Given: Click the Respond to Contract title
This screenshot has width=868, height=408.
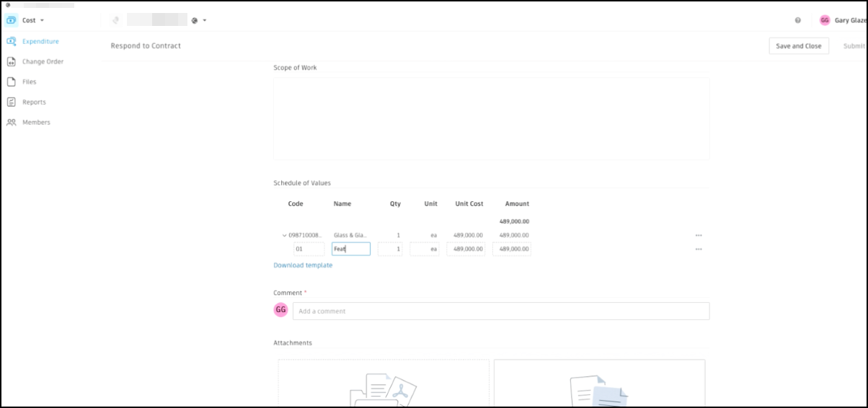Looking at the screenshot, I should pyautogui.click(x=146, y=45).
